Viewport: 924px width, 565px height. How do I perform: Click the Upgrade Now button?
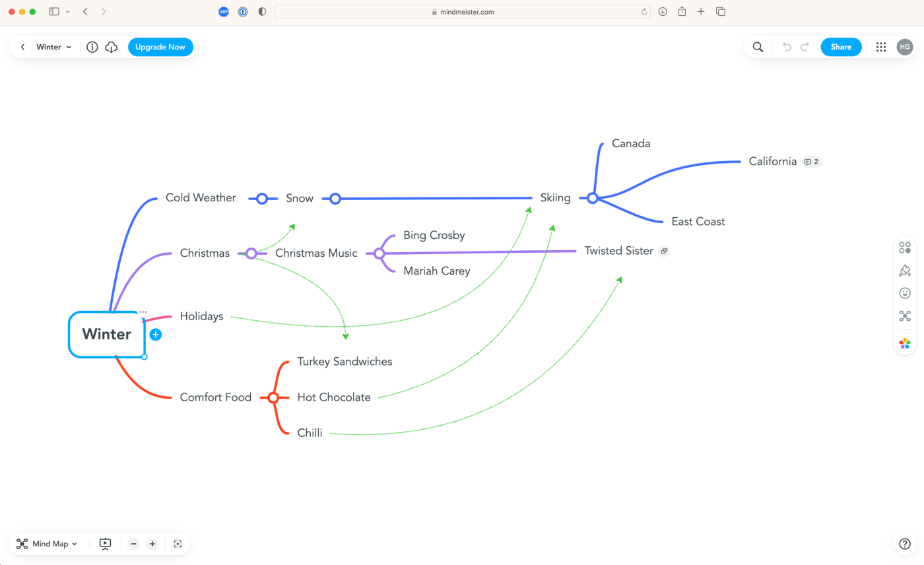(x=160, y=47)
